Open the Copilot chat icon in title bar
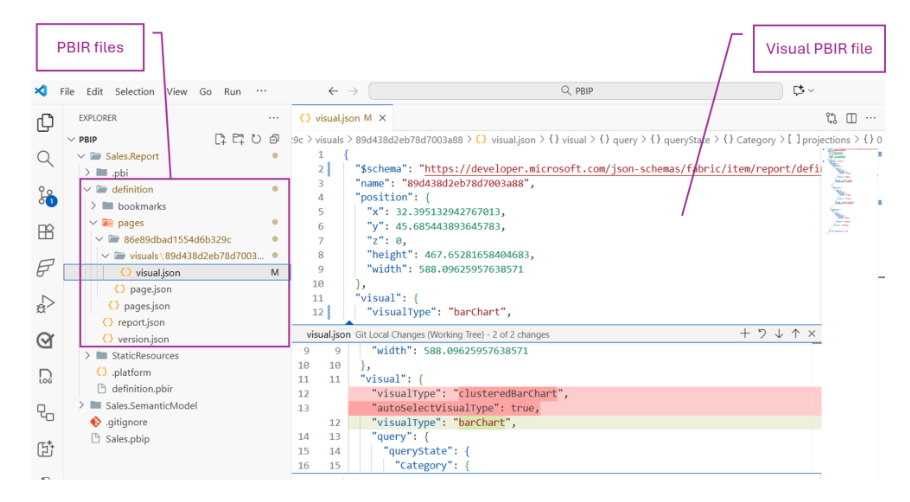Screen dimensions: 910x502 click(x=799, y=91)
